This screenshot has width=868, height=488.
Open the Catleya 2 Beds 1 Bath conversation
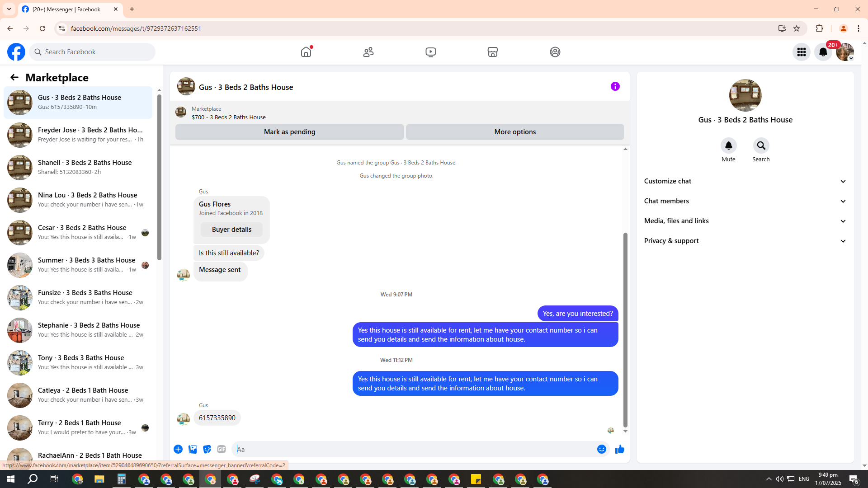(78, 395)
